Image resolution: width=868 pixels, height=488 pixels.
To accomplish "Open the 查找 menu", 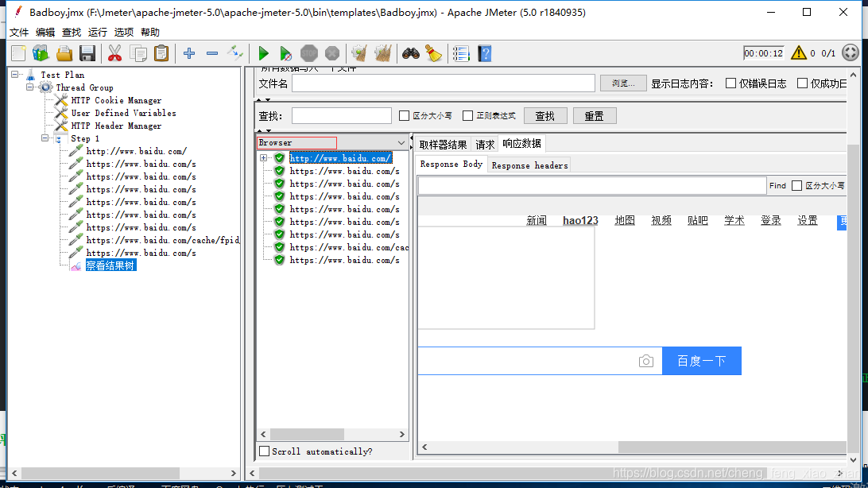I will click(72, 32).
